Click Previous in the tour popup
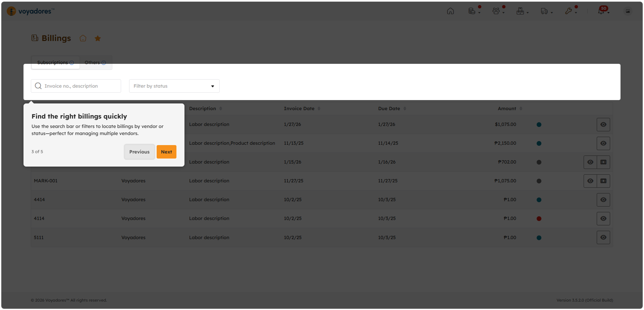 pos(140,152)
